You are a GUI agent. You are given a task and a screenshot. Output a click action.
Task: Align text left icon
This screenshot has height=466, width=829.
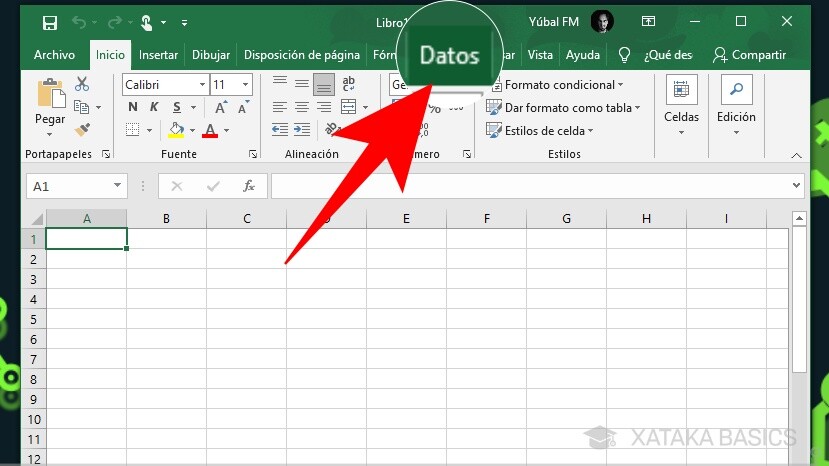tap(280, 107)
